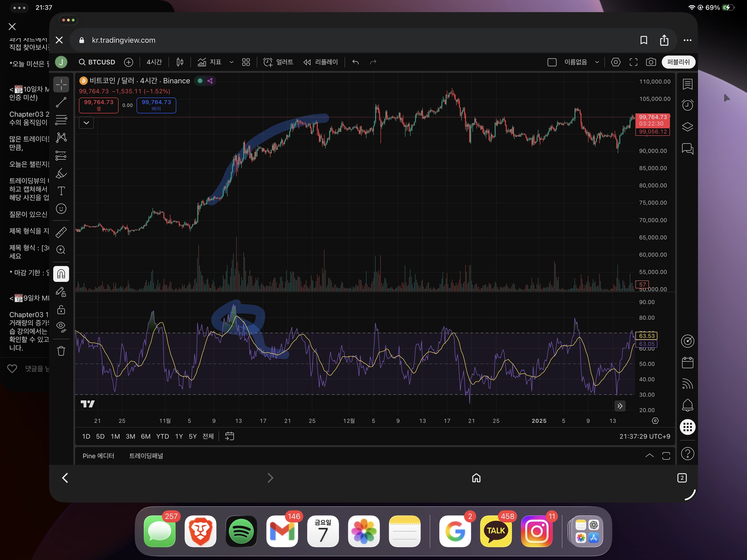Collapse the legend chevron under price boxes
This screenshot has height=560, width=747.
coord(86,123)
